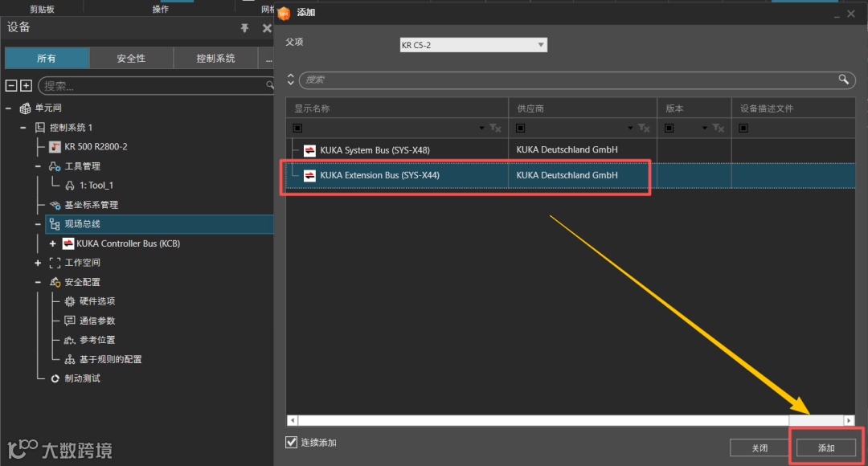Toggle the 供应商 filter checkbox
This screenshot has height=466, width=868.
click(520, 128)
